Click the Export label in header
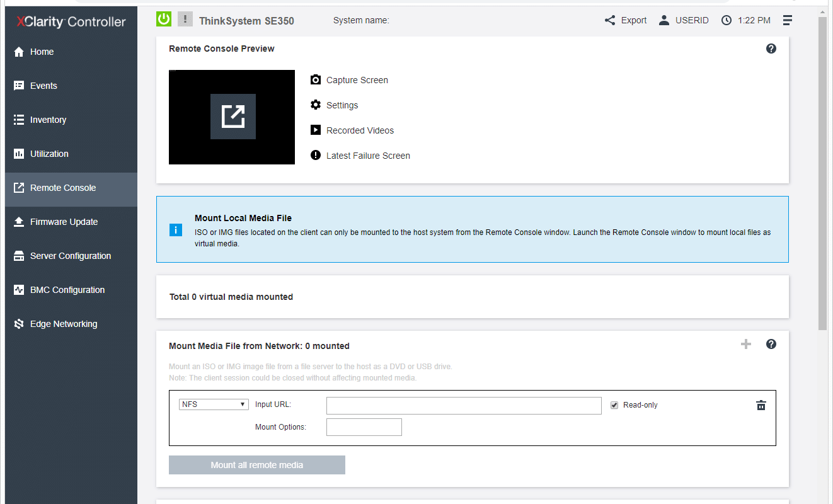Viewport: 833px width, 504px height. pos(634,20)
